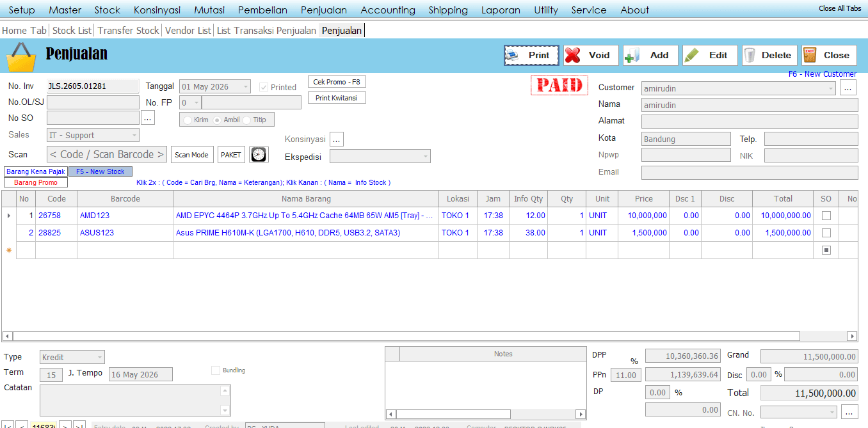This screenshot has width=868, height=428.
Task: Select the row indicator arrow for row 1
Action: (8, 216)
